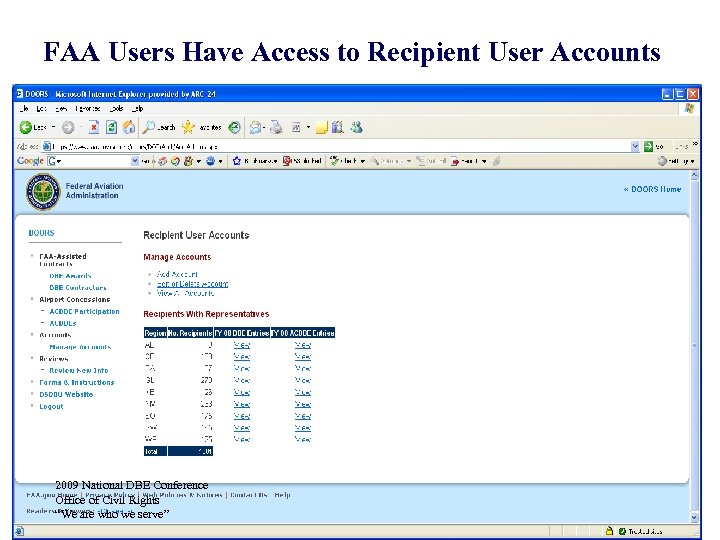720x540 pixels.
Task: Open DBE Contractors in the sidebar
Action: tap(78, 287)
